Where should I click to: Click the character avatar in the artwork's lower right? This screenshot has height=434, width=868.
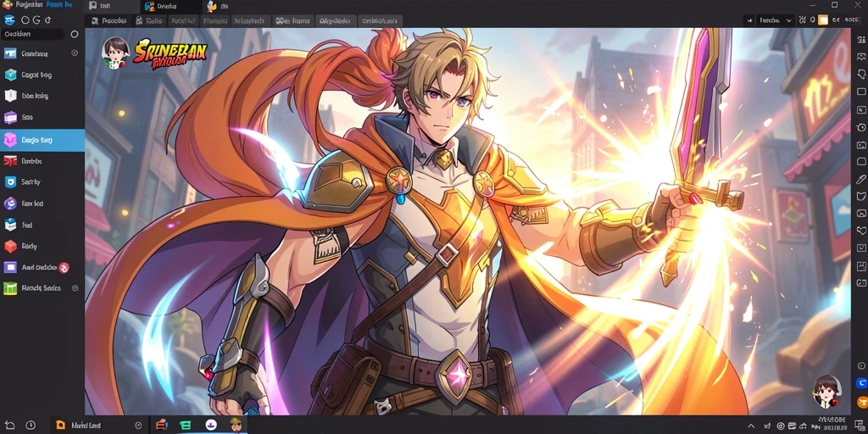click(827, 392)
